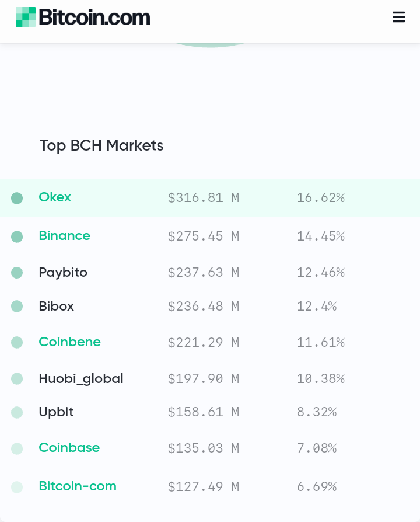Click the Bitcoin.com logo
The image size is (420, 522).
click(83, 17)
